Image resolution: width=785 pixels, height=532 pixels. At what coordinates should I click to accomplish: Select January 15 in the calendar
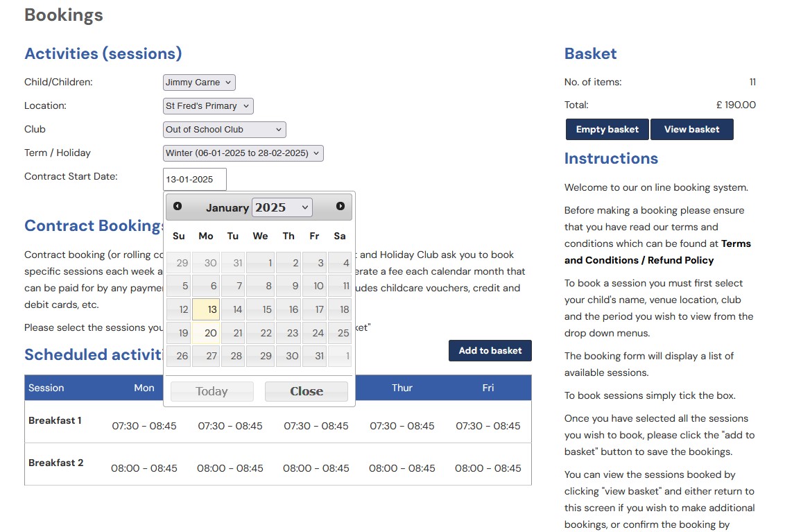coord(261,309)
